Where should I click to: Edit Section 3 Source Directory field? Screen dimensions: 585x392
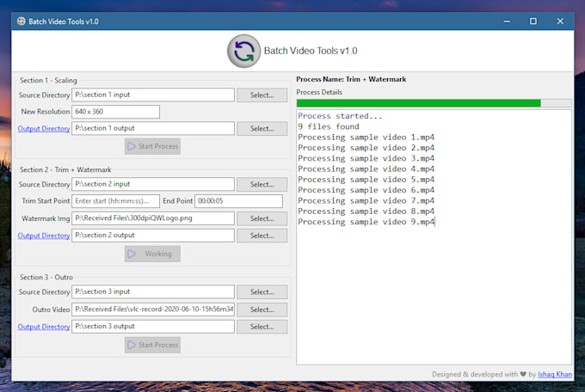point(153,291)
